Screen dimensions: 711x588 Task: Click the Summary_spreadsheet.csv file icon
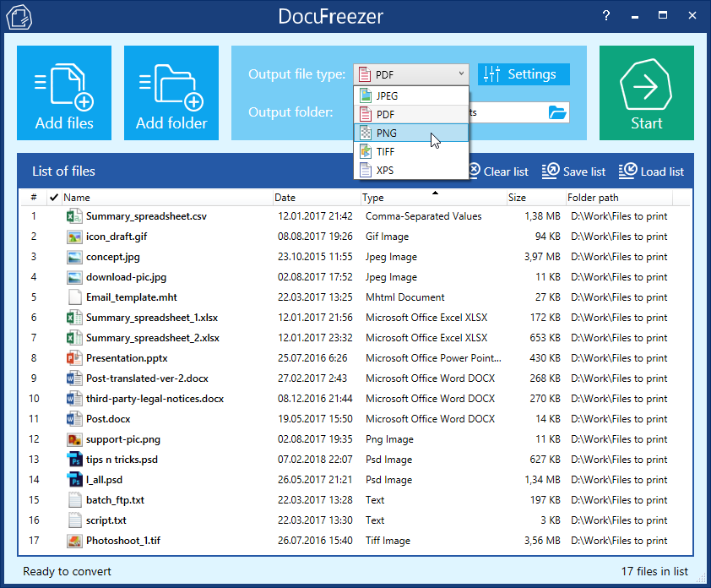[x=74, y=216]
